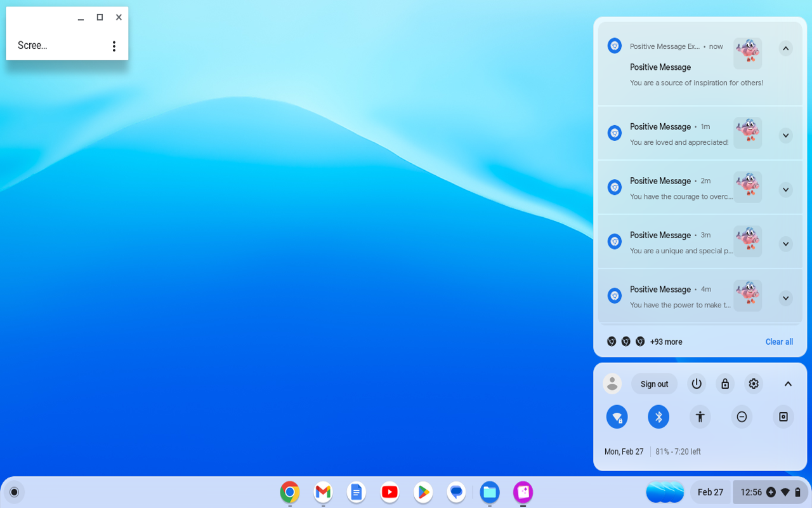The height and width of the screenshot is (508, 812).
Task: Open Google Docs from the shelf
Action: tap(356, 492)
